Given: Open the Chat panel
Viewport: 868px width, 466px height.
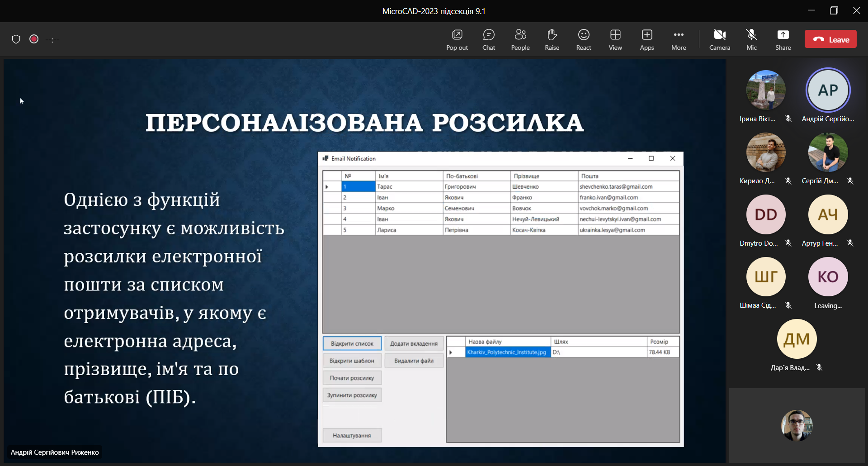Looking at the screenshot, I should pyautogui.click(x=488, y=39).
